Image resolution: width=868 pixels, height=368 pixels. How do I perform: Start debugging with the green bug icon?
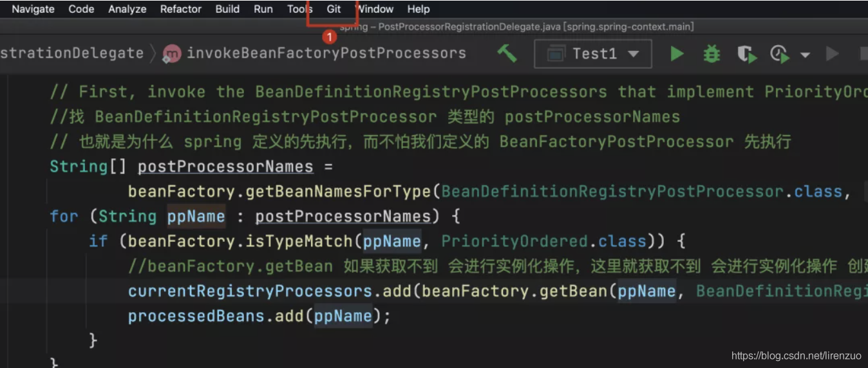pos(712,53)
